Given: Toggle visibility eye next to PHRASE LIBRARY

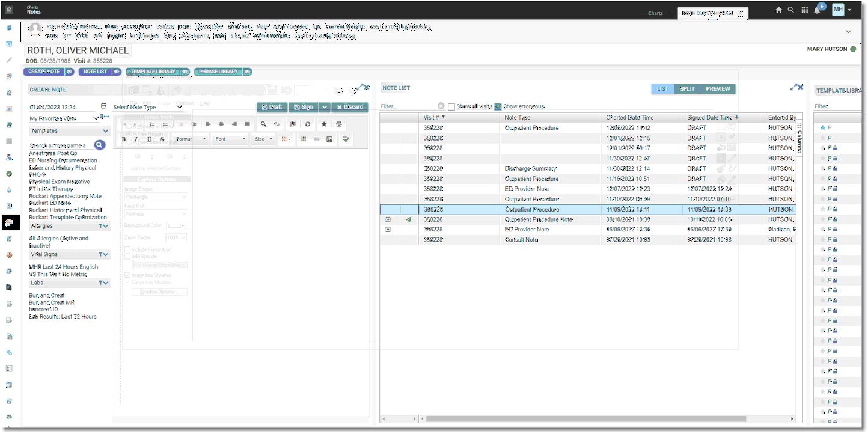Looking at the screenshot, I should coord(248,72).
